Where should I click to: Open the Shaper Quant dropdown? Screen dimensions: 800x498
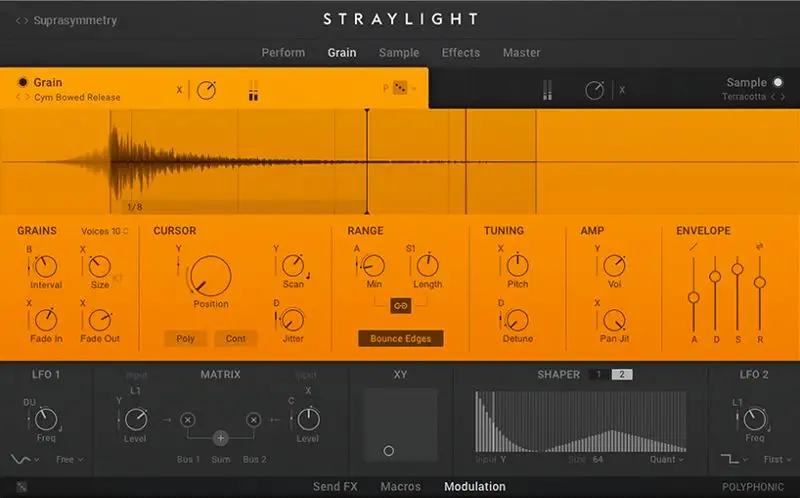[666, 460]
